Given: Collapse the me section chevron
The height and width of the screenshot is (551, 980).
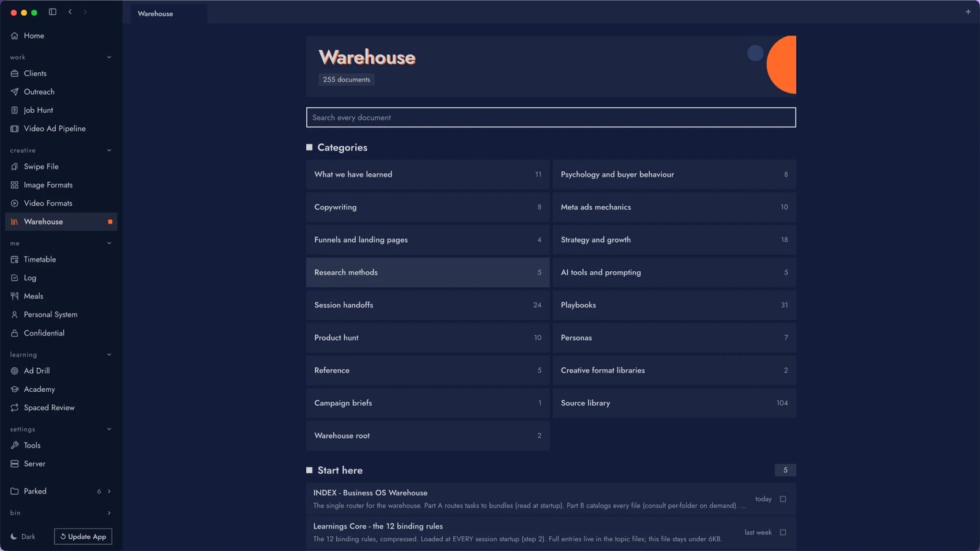Looking at the screenshot, I should pos(109,244).
